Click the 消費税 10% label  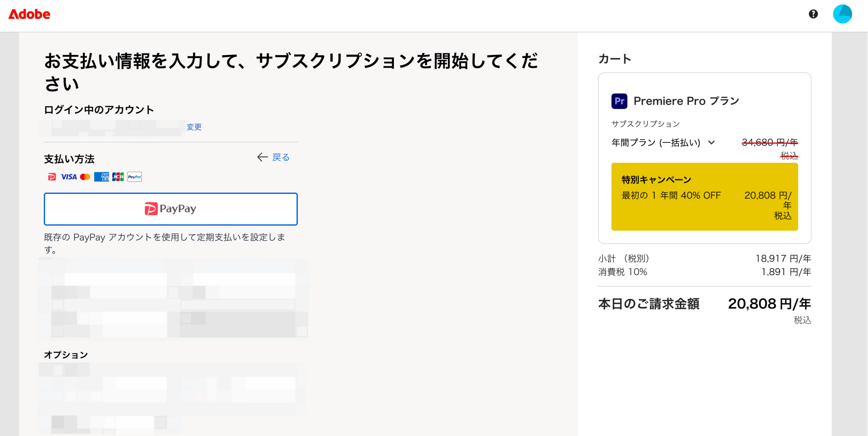pos(623,272)
